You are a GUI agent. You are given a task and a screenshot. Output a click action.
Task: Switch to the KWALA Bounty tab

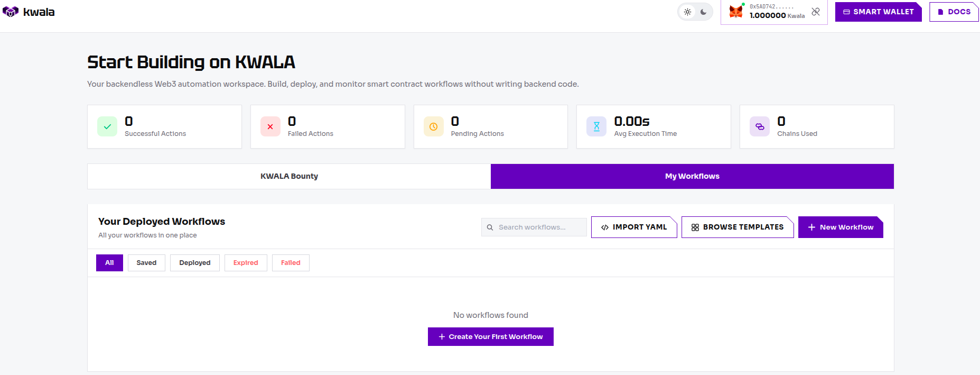click(x=289, y=176)
